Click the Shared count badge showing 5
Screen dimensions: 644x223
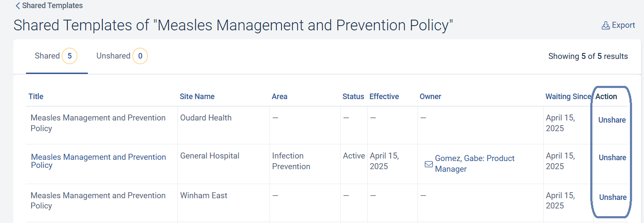70,56
